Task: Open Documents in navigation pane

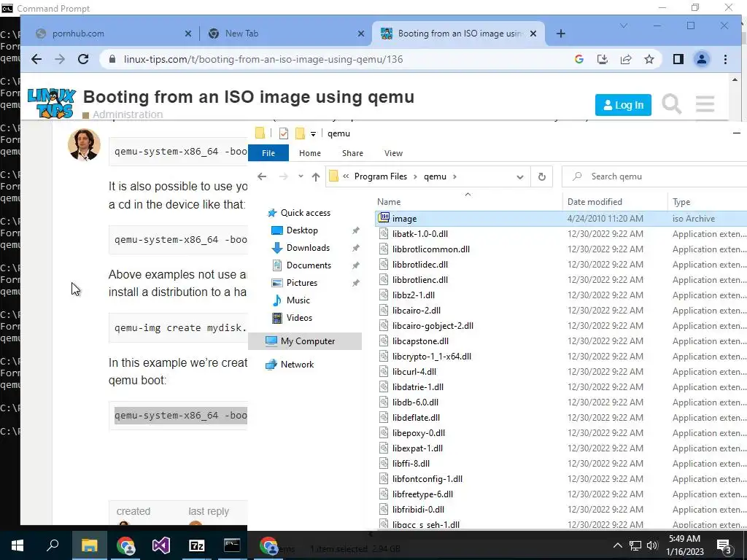Action: pos(309,265)
